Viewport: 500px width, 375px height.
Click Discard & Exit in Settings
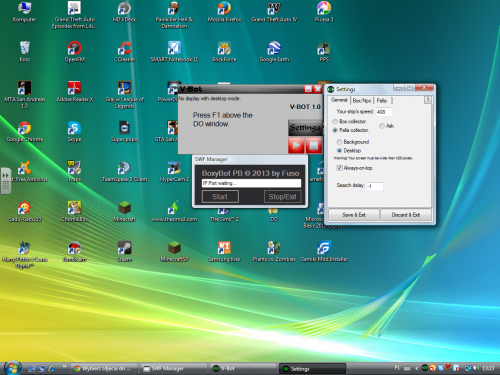pos(406,215)
